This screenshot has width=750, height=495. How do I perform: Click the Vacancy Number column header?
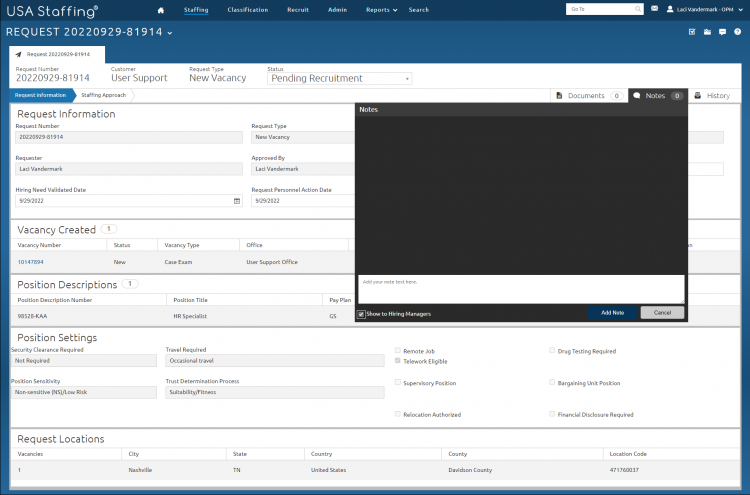(x=39, y=245)
